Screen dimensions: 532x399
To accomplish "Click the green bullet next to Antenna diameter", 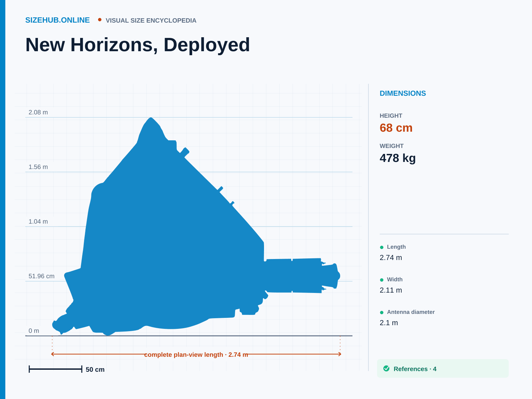I will (382, 312).
